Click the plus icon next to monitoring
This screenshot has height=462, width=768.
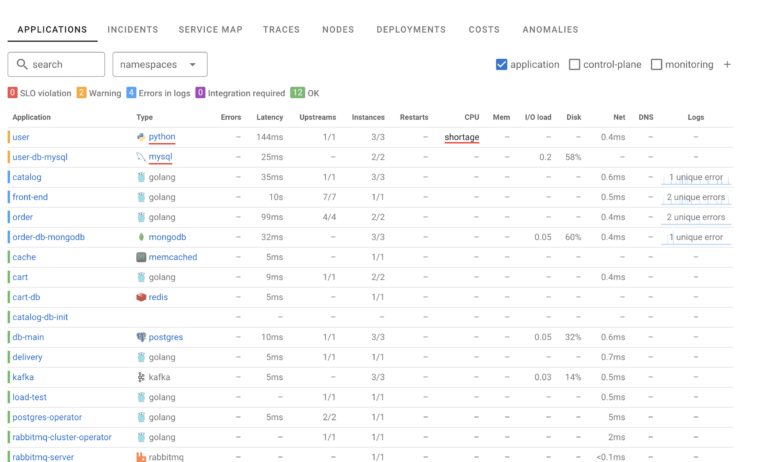click(727, 65)
